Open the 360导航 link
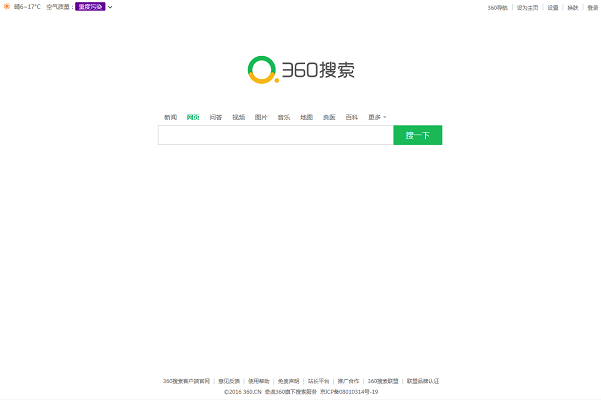Screen dimensions: 601x400 (498, 8)
